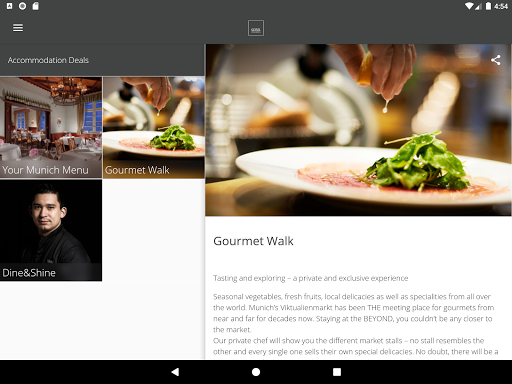Tap the large Gourmet Walk hero image
Screen dimensions: 512x384
pos(358,130)
